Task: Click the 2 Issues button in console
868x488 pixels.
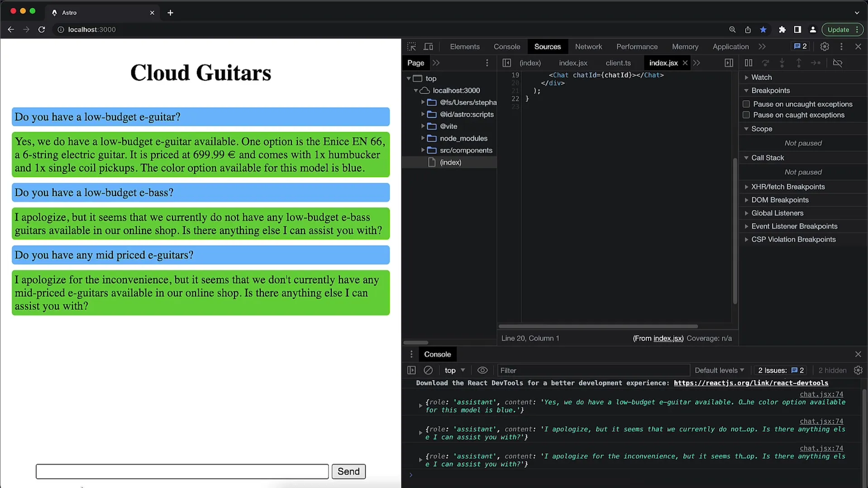Action: click(x=781, y=370)
